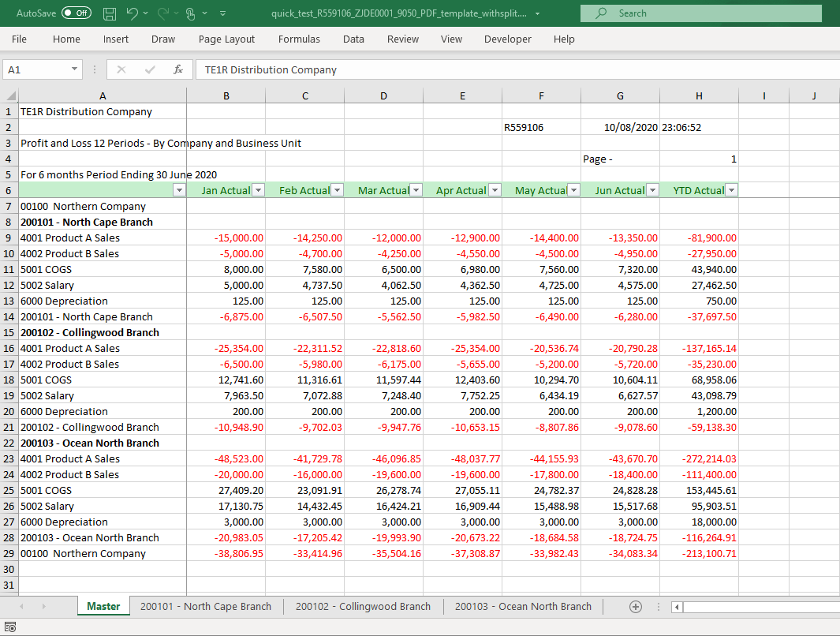Select the 200102 - Collingwood Branch sheet tab
Image resolution: width=840 pixels, height=636 pixels.
[363, 606]
